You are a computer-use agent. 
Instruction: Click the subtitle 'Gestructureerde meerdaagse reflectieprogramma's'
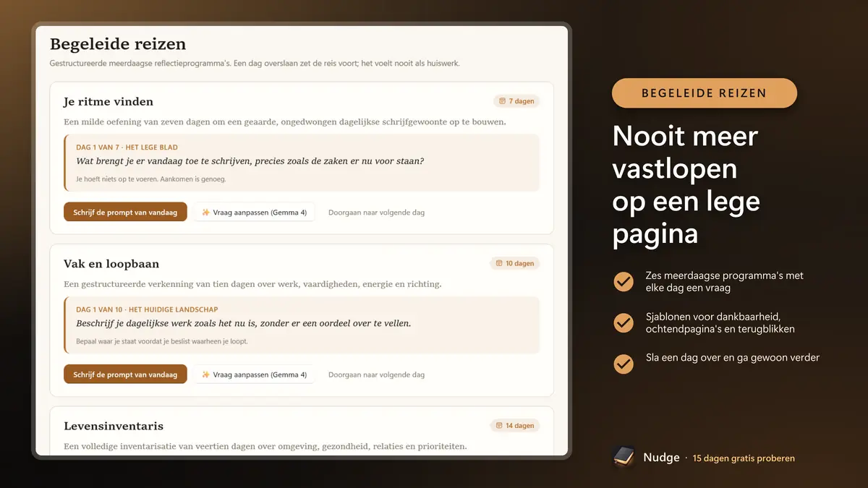(x=255, y=64)
